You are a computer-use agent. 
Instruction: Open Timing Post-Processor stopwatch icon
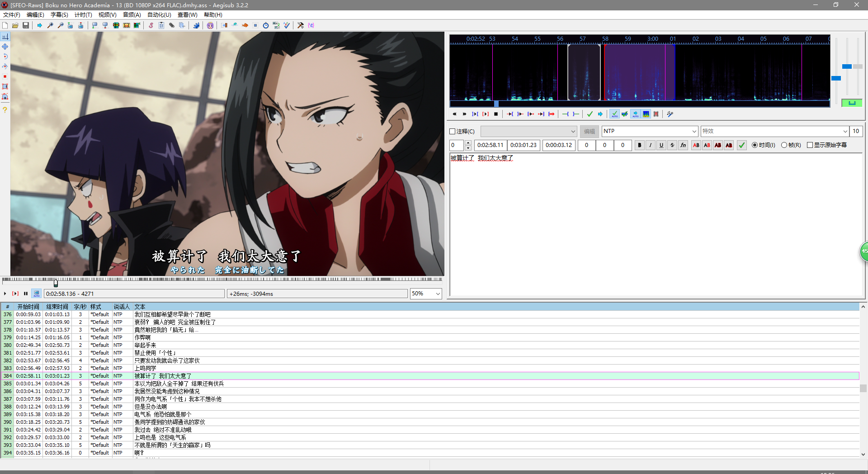266,25
